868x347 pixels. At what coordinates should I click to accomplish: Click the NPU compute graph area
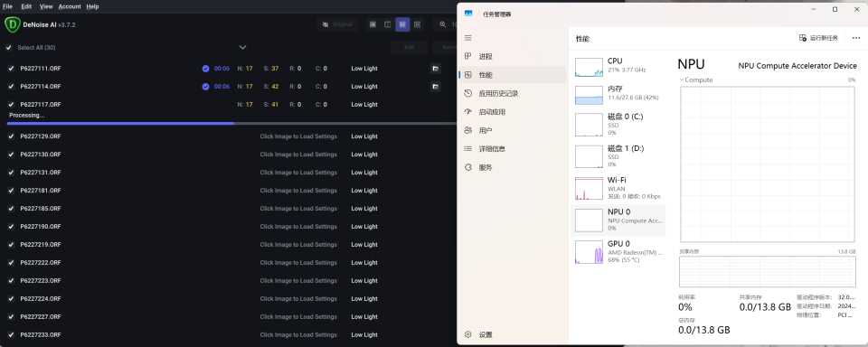click(768, 164)
